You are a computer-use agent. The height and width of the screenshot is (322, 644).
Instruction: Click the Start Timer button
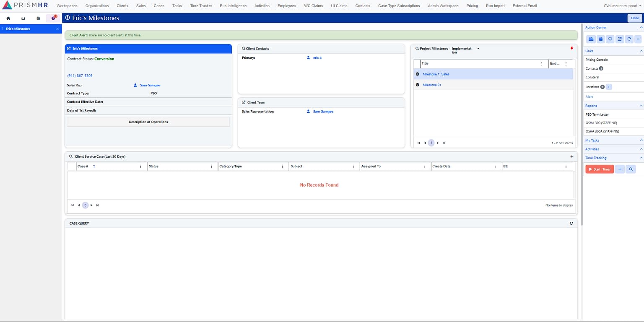click(x=599, y=169)
